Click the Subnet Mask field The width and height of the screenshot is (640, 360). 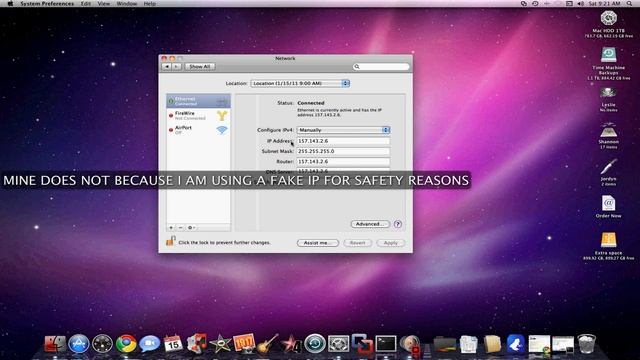click(x=343, y=151)
